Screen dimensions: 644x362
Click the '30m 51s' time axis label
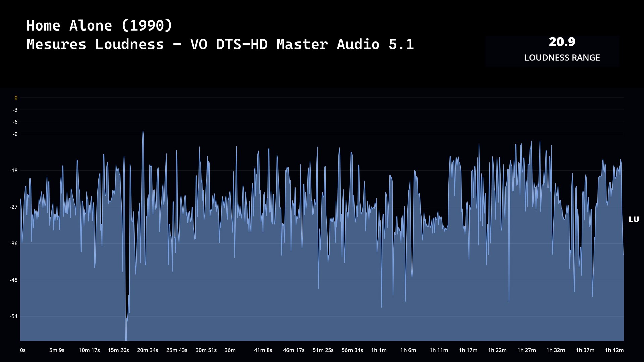coord(206,350)
